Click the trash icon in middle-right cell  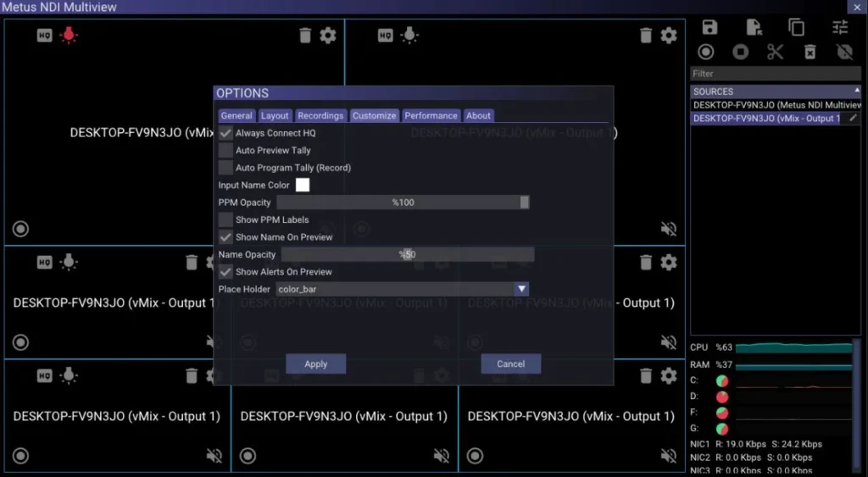tap(645, 263)
